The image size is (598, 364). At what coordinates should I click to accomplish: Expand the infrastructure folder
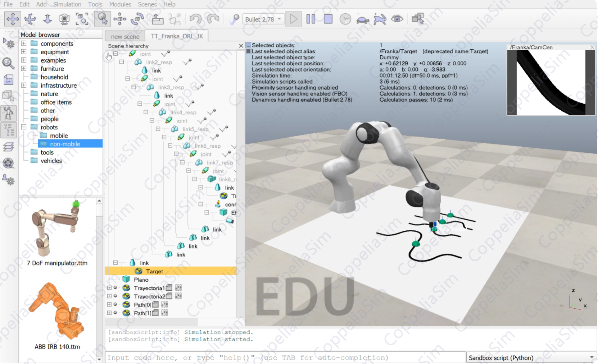pyautogui.click(x=24, y=85)
